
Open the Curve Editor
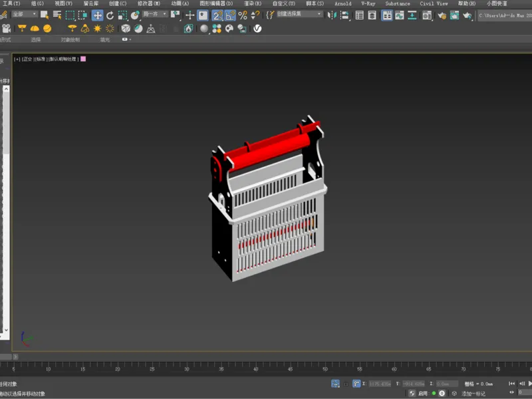[x=400, y=15]
